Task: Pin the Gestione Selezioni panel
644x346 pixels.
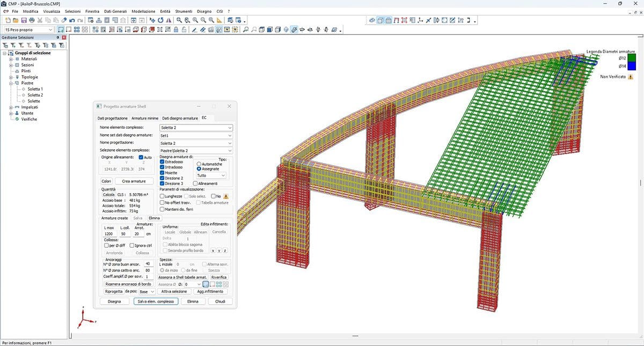Action: (58, 38)
